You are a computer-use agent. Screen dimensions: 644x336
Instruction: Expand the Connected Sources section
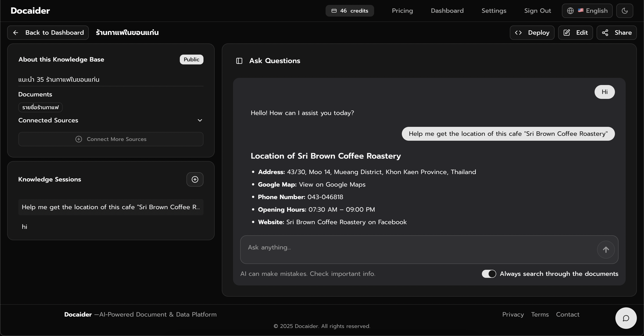pyautogui.click(x=199, y=120)
